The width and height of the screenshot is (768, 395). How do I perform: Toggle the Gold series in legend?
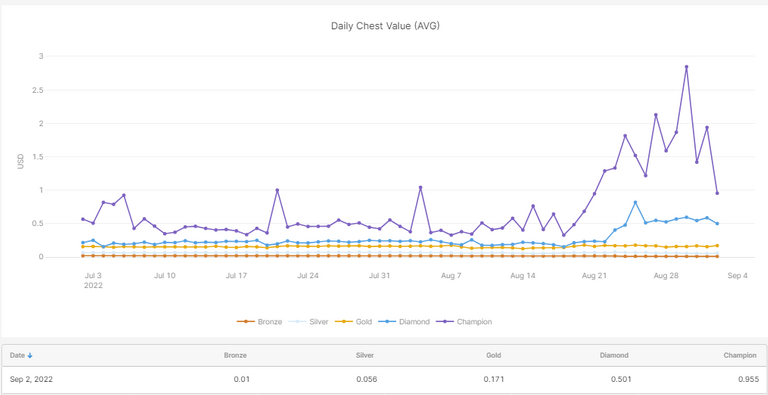pyautogui.click(x=353, y=322)
